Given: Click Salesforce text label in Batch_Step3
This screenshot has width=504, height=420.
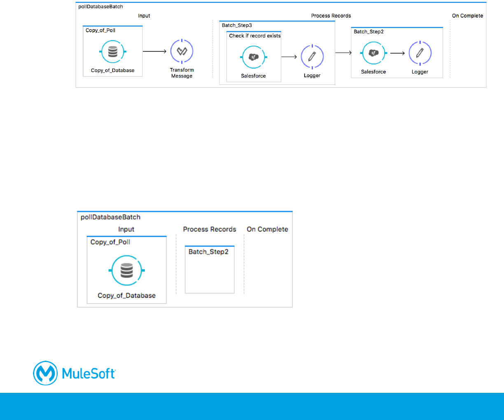Looking at the screenshot, I should [x=253, y=76].
